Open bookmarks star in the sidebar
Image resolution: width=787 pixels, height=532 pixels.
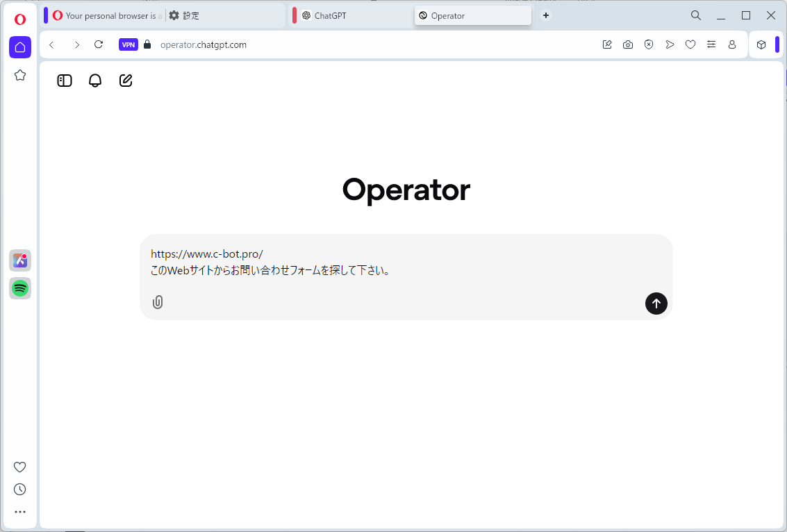pos(20,75)
